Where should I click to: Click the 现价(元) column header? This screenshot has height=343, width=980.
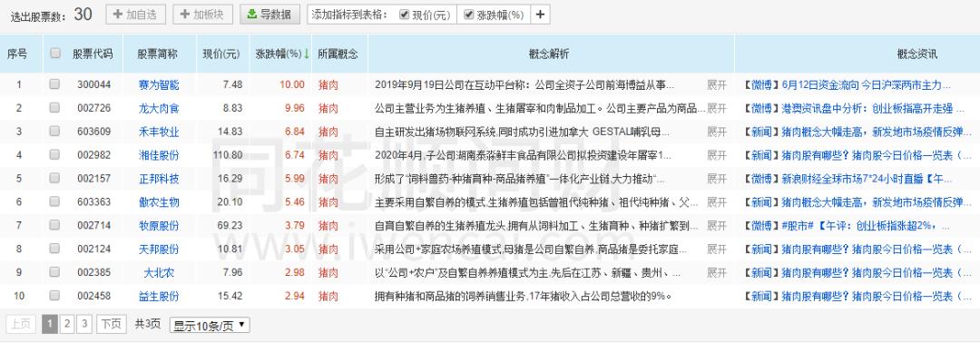(221, 54)
